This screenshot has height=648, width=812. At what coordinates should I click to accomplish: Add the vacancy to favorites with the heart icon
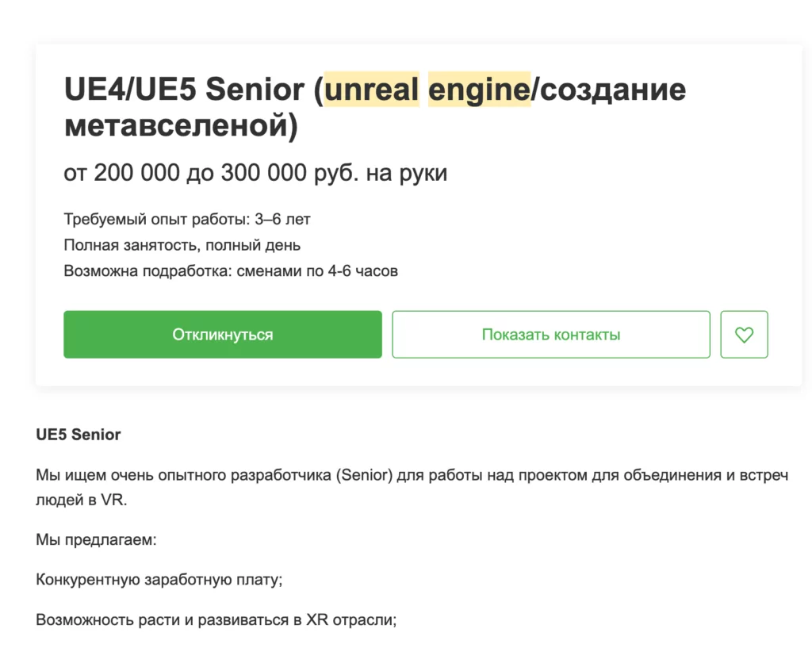(744, 335)
